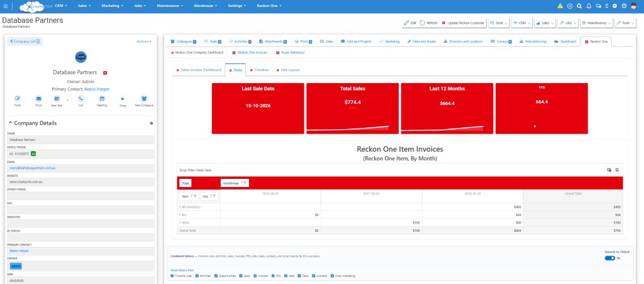
Task: Open the chat messages icon
Action: 599,6
